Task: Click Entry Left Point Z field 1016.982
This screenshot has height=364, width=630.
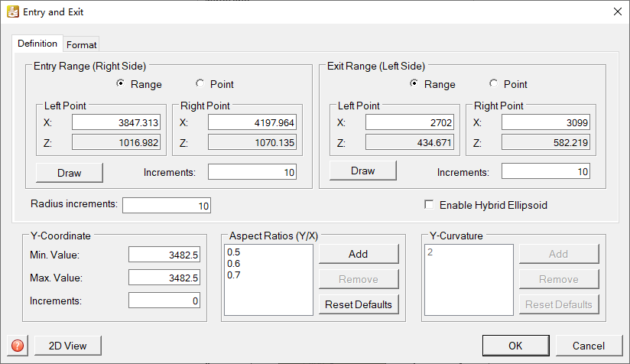Action: click(x=116, y=142)
